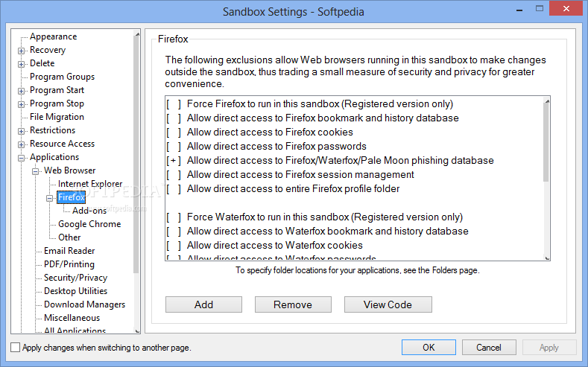Toggle direct access to Firefox cookies
This screenshot has height=367, width=588.
point(174,133)
